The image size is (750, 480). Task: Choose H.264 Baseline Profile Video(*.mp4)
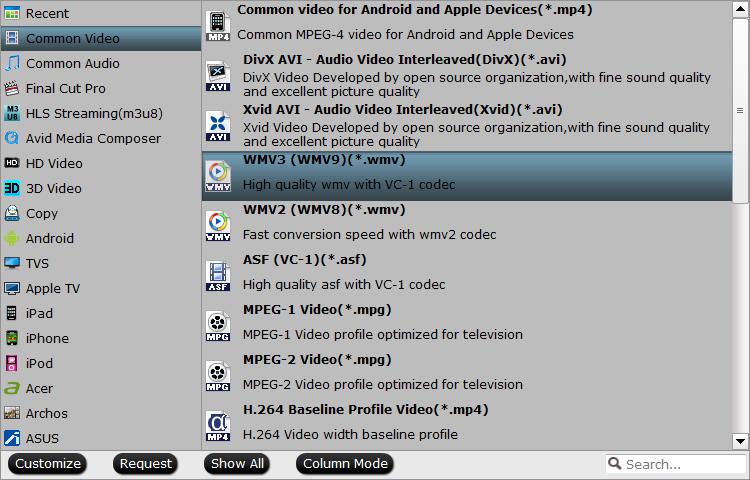(x=467, y=425)
